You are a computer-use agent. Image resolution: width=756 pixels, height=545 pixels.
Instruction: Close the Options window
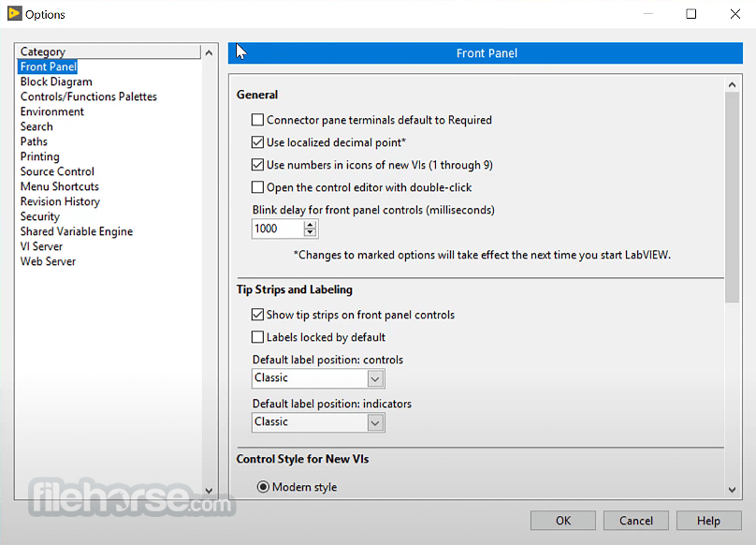click(x=734, y=13)
